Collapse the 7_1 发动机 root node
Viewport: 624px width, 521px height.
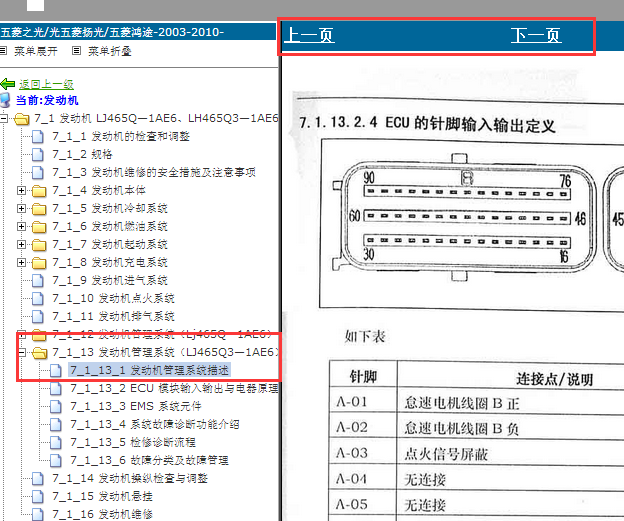coord(4,118)
